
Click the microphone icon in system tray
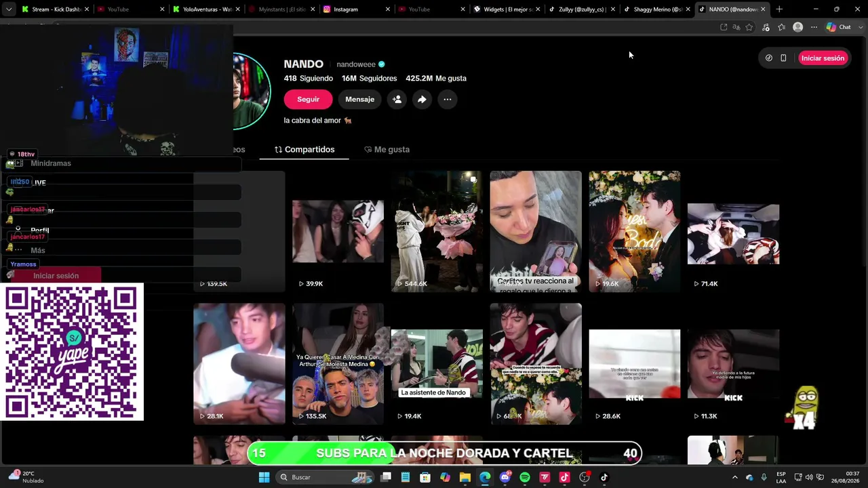coord(764,477)
